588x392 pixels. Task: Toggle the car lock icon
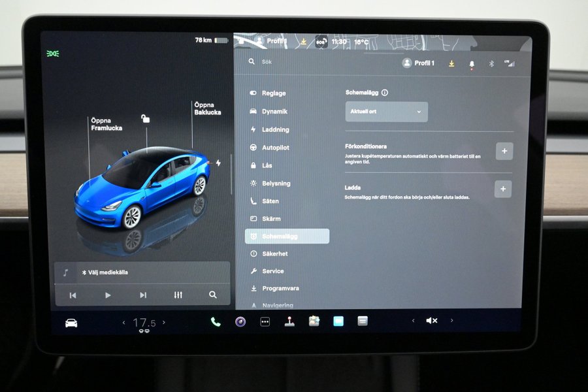click(x=145, y=118)
